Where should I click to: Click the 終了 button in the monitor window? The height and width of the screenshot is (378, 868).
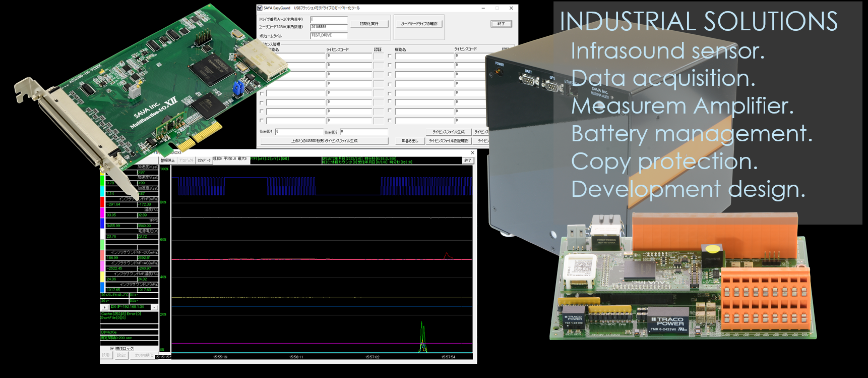point(468,160)
